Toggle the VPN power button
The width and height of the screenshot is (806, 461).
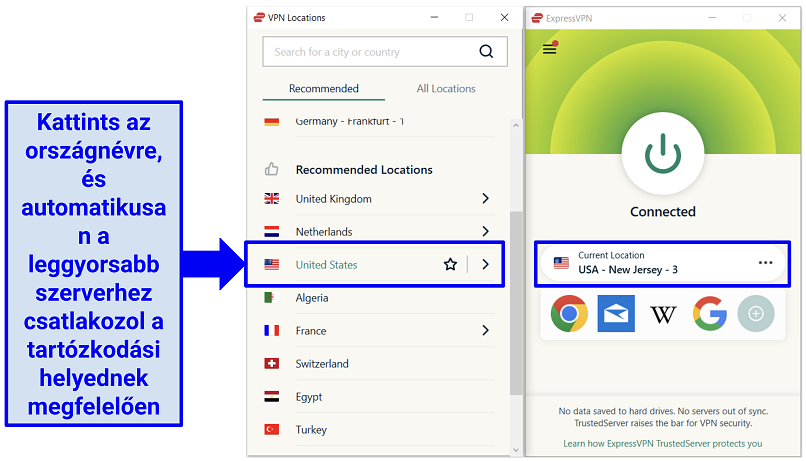click(663, 153)
